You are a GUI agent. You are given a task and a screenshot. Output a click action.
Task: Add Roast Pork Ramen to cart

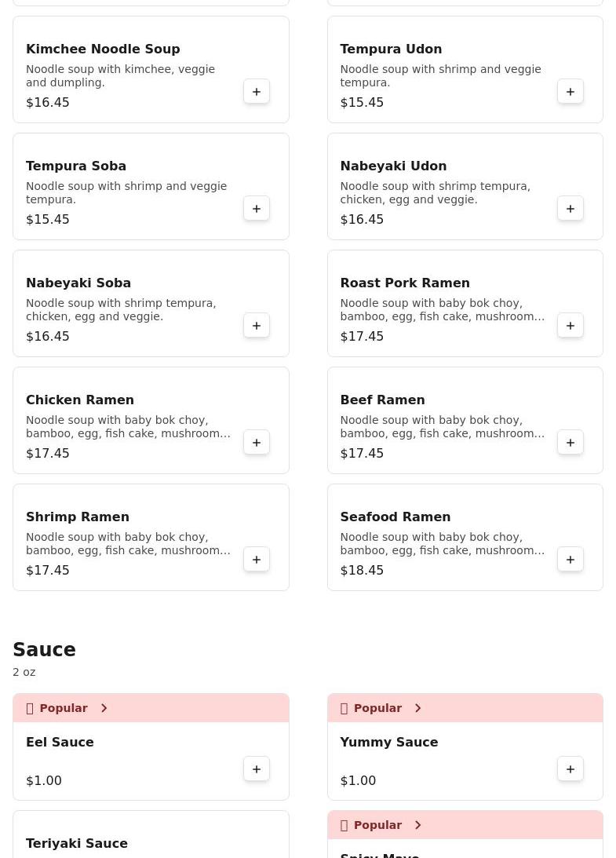pos(570,326)
